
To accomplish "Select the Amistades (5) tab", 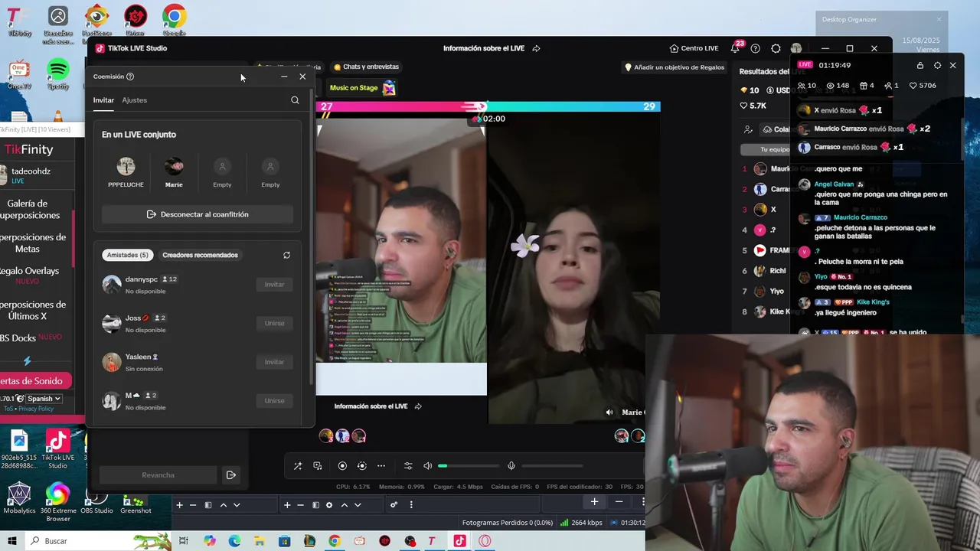I will 128,255.
